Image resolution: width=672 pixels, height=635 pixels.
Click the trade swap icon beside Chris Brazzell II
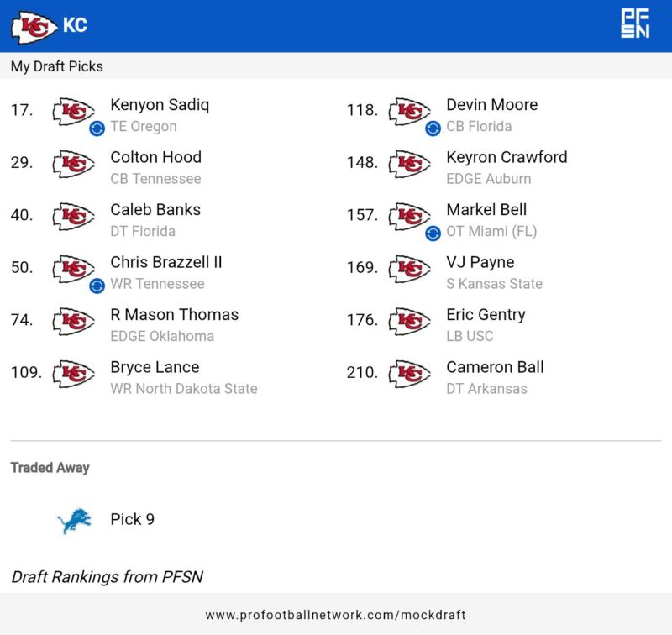[97, 286]
